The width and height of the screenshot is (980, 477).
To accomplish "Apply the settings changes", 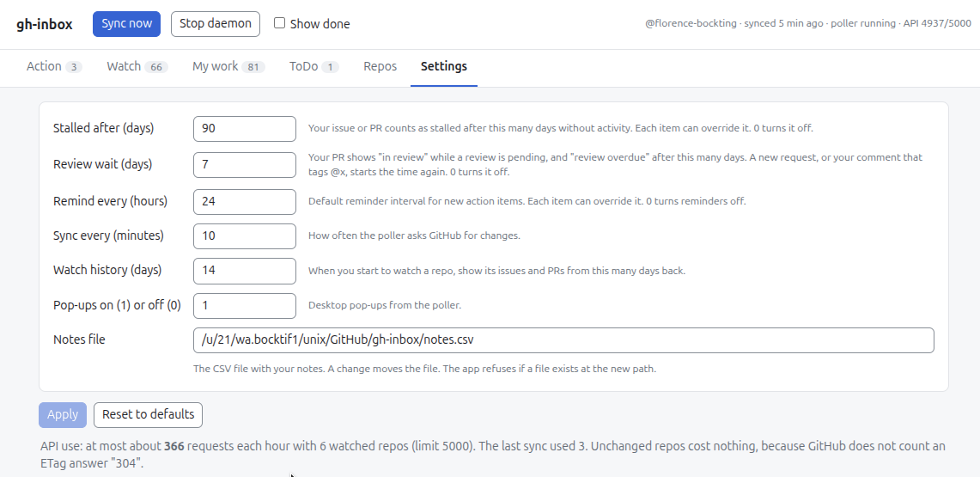I will [63, 414].
